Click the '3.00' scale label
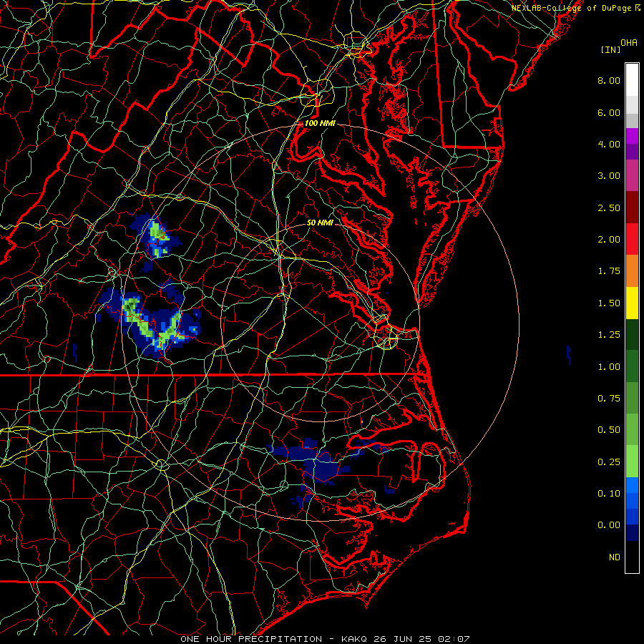644x644 pixels. 609,176
